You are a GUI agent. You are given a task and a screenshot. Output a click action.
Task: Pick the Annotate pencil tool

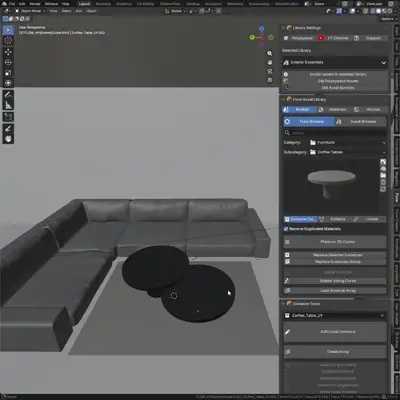point(8,95)
